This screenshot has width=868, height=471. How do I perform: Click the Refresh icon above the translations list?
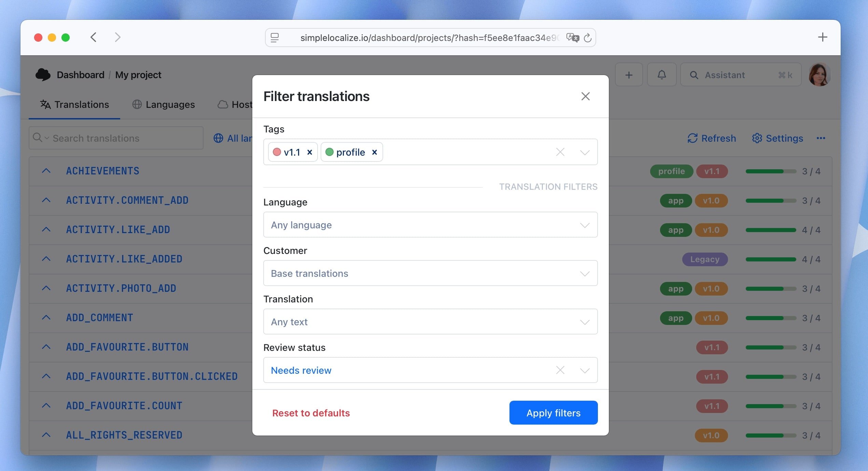693,138
